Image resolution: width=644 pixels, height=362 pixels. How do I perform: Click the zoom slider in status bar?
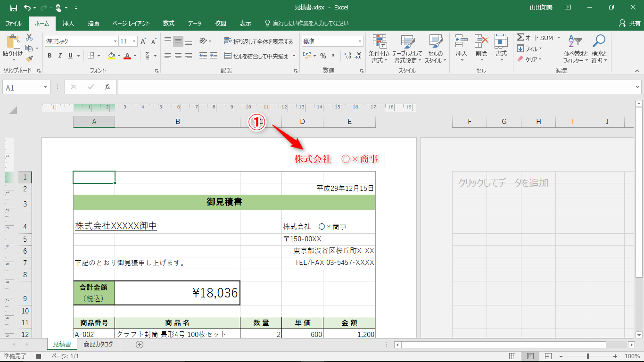pyautogui.click(x=587, y=356)
